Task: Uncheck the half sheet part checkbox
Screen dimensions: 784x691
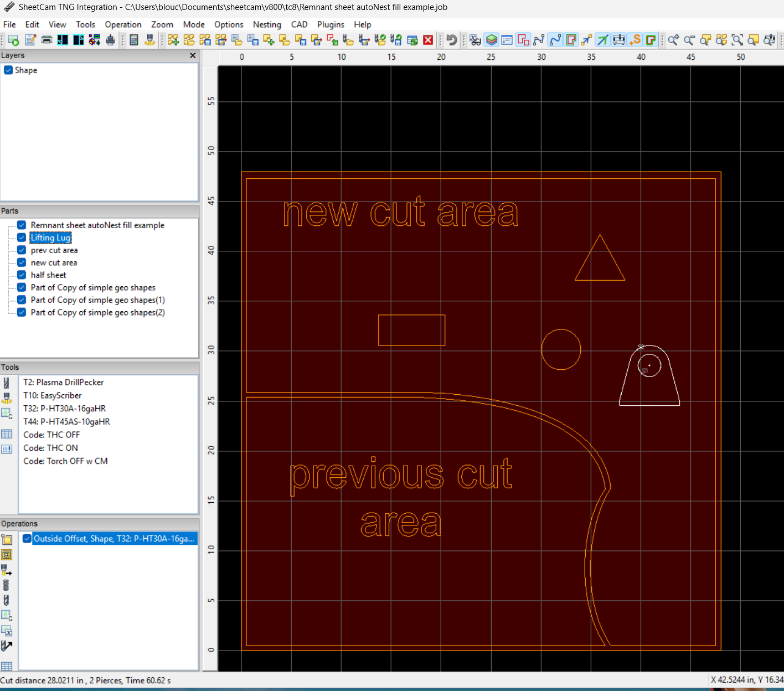Action: 22,275
